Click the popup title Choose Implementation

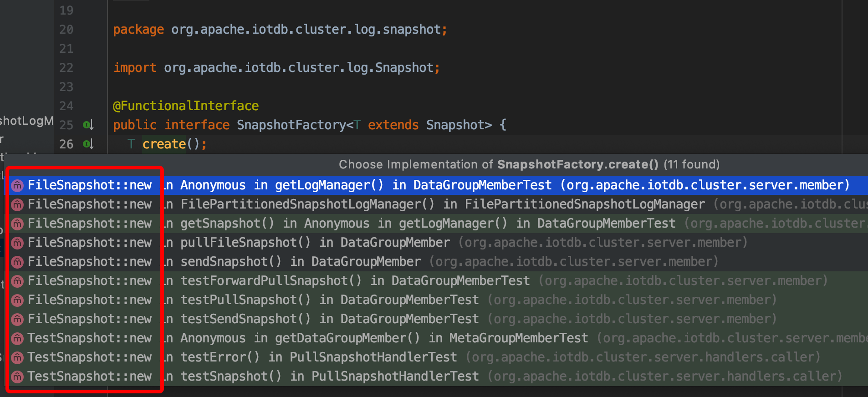[529, 164]
